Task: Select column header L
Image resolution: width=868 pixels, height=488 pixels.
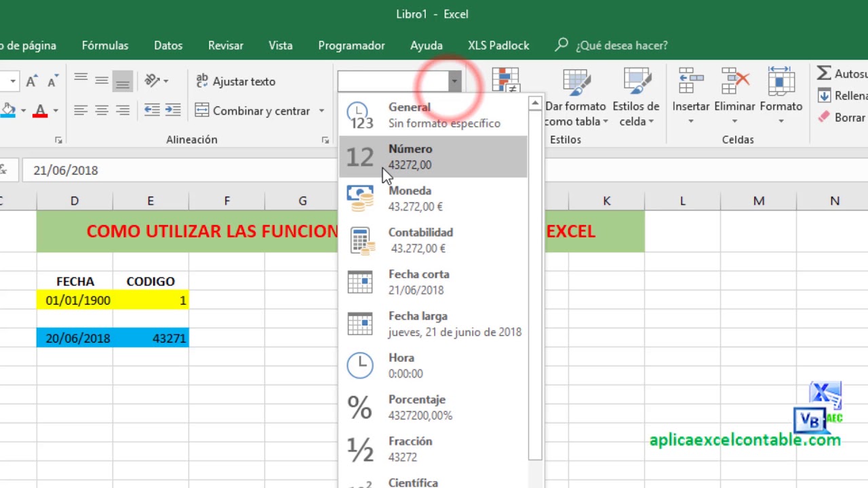Action: click(x=682, y=201)
